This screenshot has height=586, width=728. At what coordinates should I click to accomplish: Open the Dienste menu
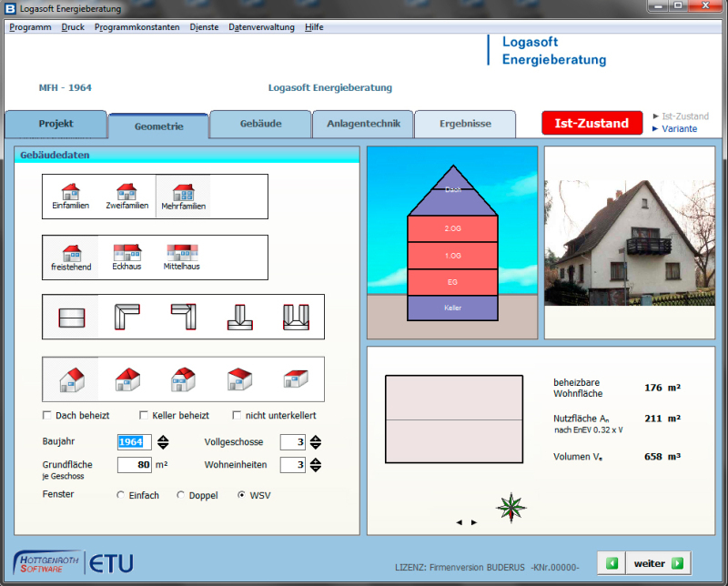click(x=204, y=27)
